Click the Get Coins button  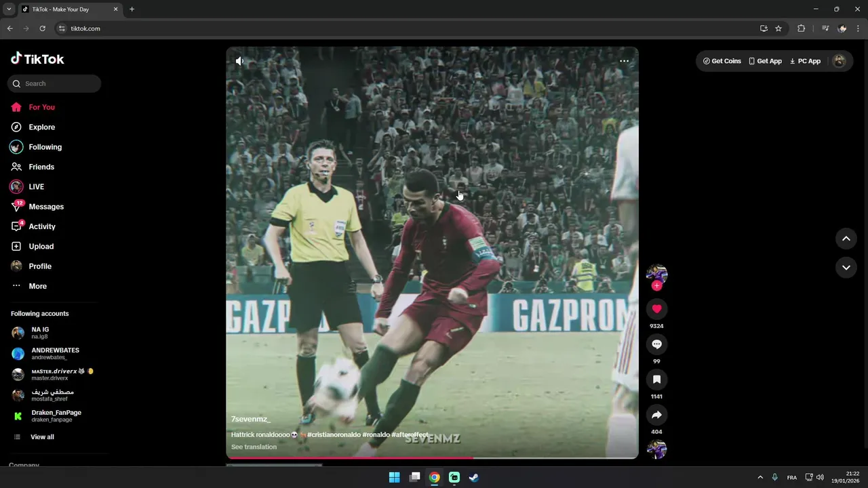[x=722, y=61]
